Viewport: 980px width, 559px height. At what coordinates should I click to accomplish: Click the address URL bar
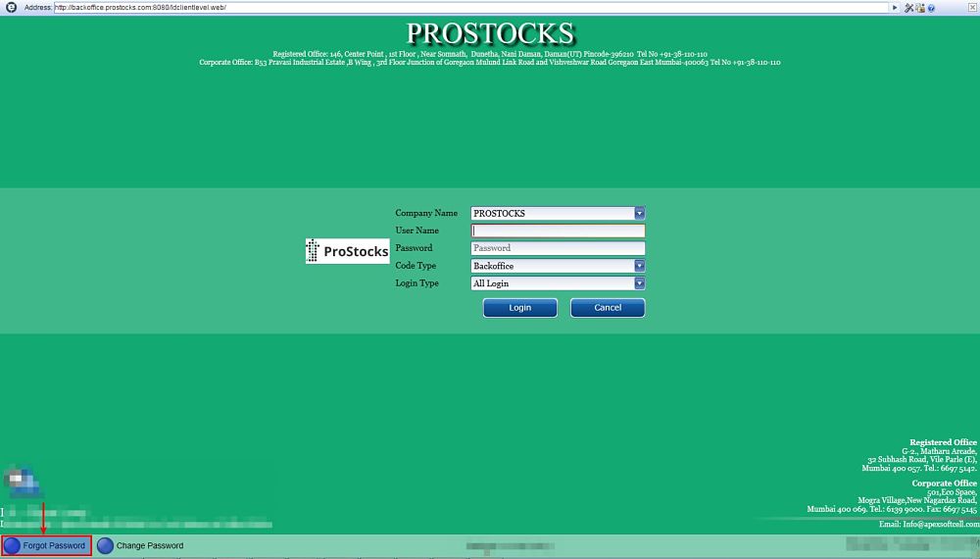click(x=471, y=8)
